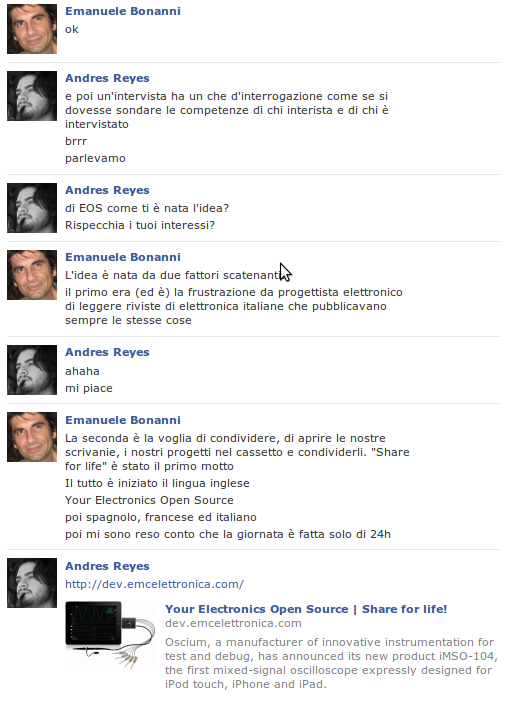Open the Emanuele Bonanni name above "ok"
Image resolution: width=514 pixels, height=701 pixels.
pos(123,11)
